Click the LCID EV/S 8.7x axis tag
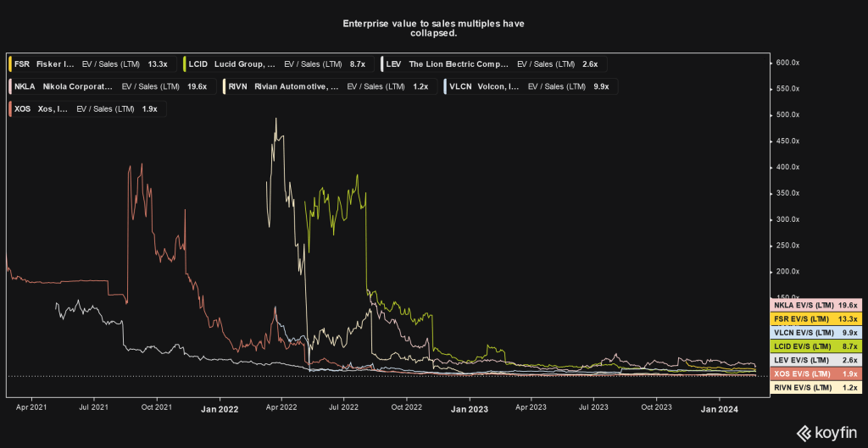Screen dimensions: 868x448 click(814, 346)
